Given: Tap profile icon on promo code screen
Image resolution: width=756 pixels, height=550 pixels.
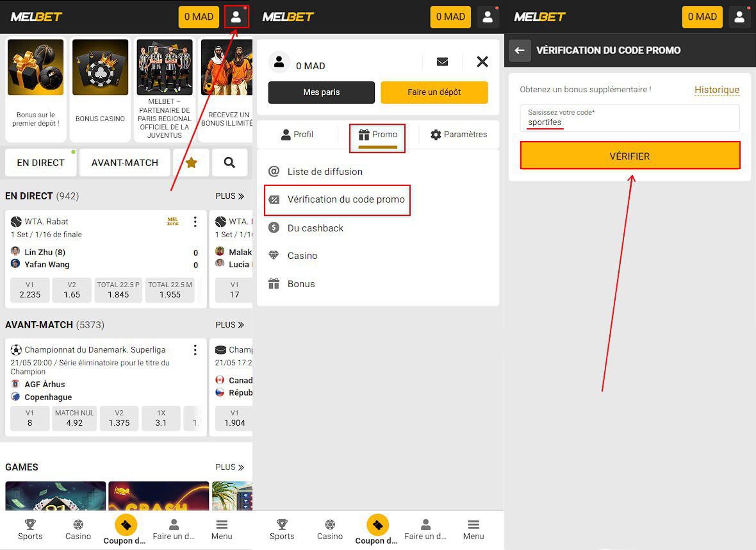Looking at the screenshot, I should point(739,17).
